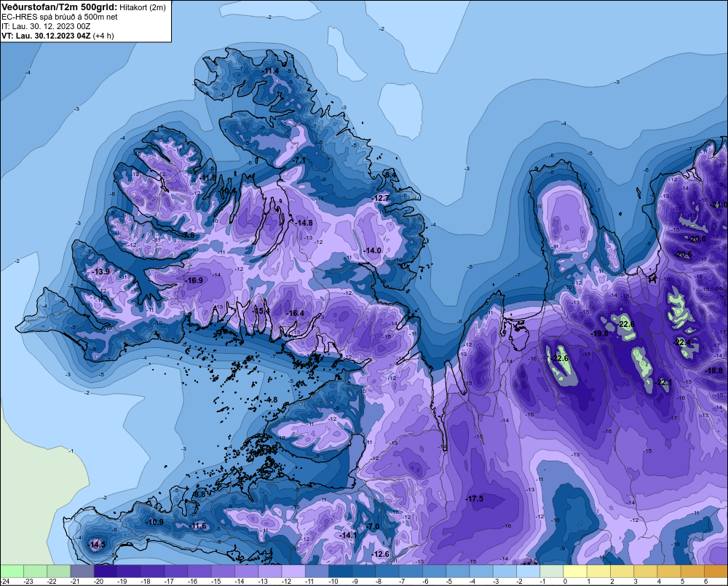Click the -11.4 temperature value on map
The image size is (728, 586).
[x=270, y=71]
